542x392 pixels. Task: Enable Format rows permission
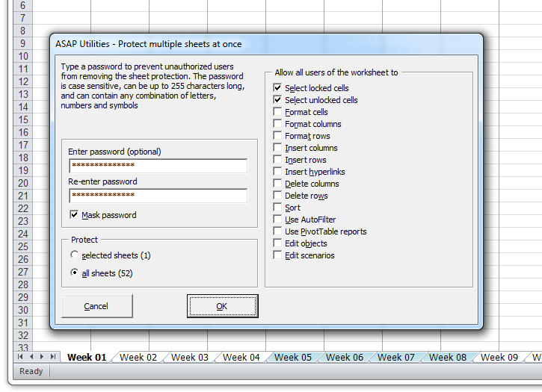277,135
